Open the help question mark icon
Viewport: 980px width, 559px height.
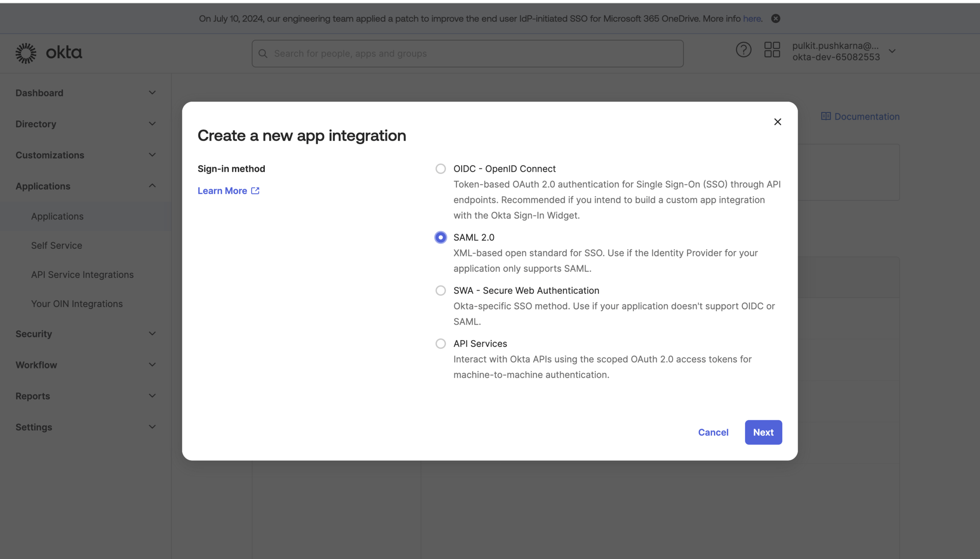[743, 50]
